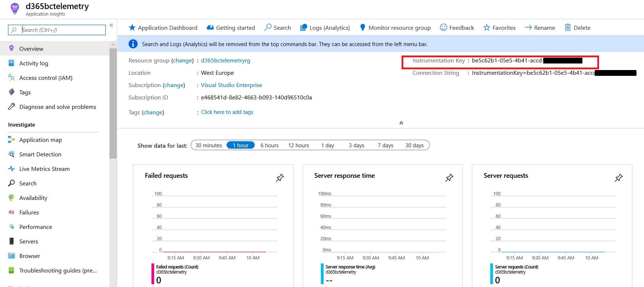This screenshot has height=287, width=644.
Task: Click the Server response time chart title
Action: pos(344,176)
